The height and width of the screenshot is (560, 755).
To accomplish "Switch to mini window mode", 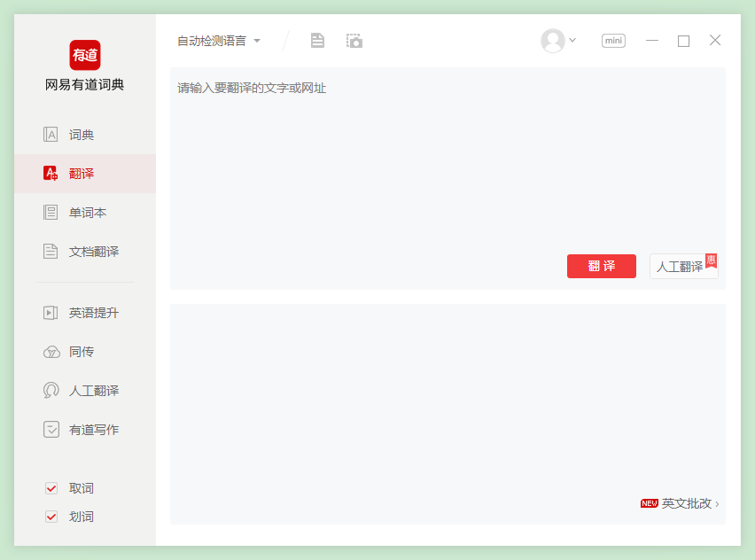I will 613,40.
